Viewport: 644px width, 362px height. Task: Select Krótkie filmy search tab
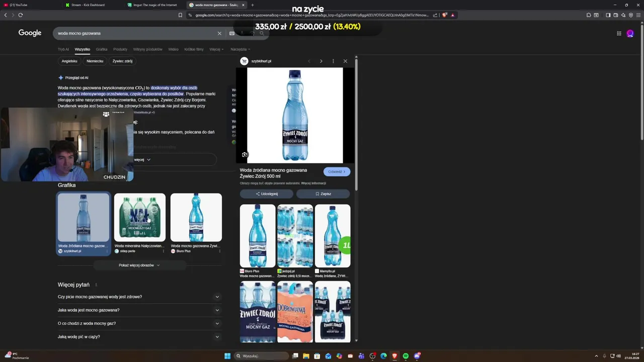(x=194, y=49)
